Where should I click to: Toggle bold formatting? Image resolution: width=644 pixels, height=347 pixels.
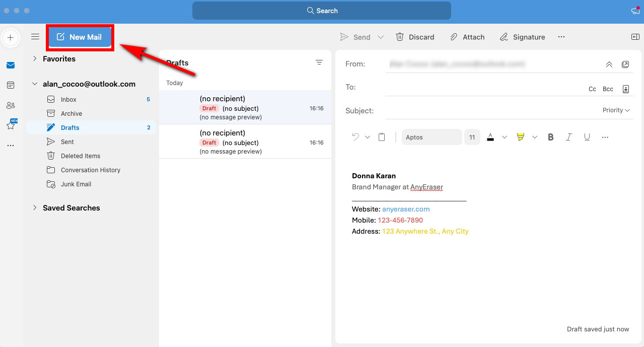(x=551, y=137)
